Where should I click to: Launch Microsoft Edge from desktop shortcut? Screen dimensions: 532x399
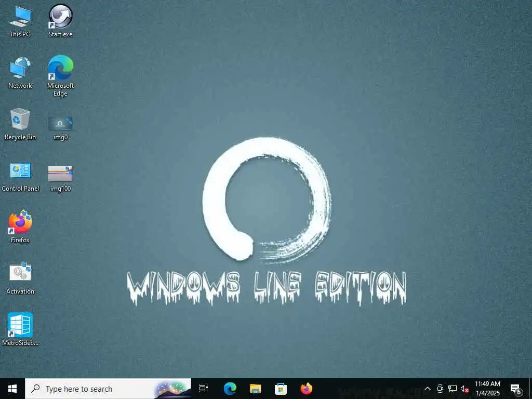(60, 76)
